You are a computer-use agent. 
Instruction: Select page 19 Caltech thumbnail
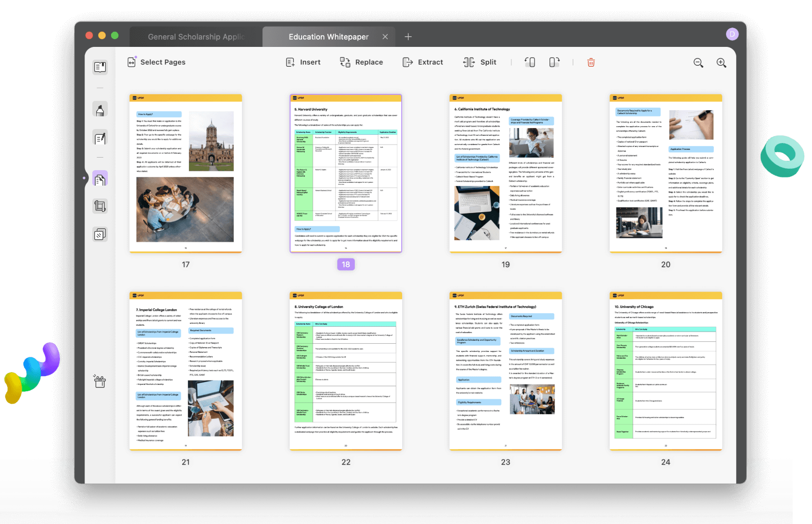506,174
